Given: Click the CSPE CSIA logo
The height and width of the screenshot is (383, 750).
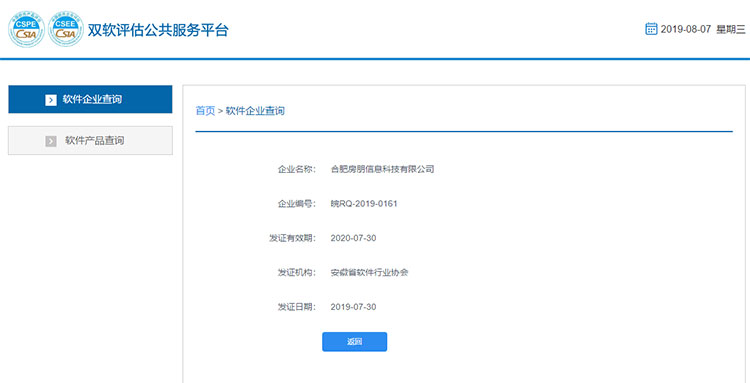Looking at the screenshot, I should click(x=27, y=29).
